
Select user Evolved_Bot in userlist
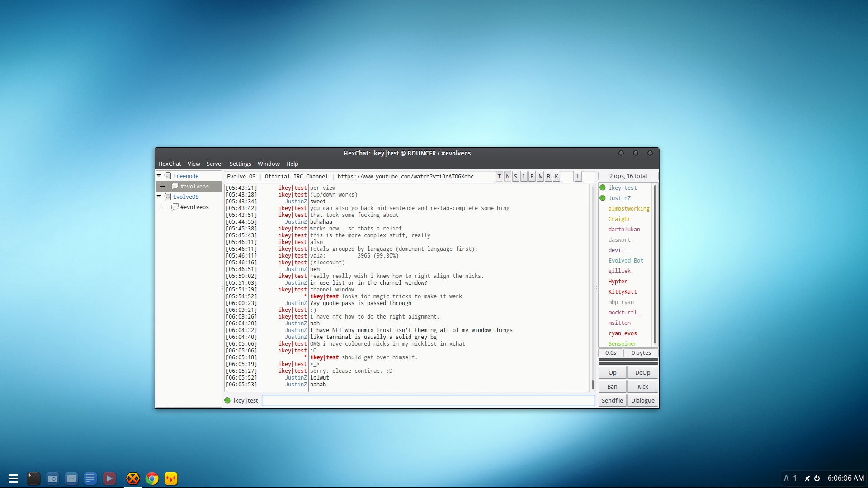coord(626,260)
